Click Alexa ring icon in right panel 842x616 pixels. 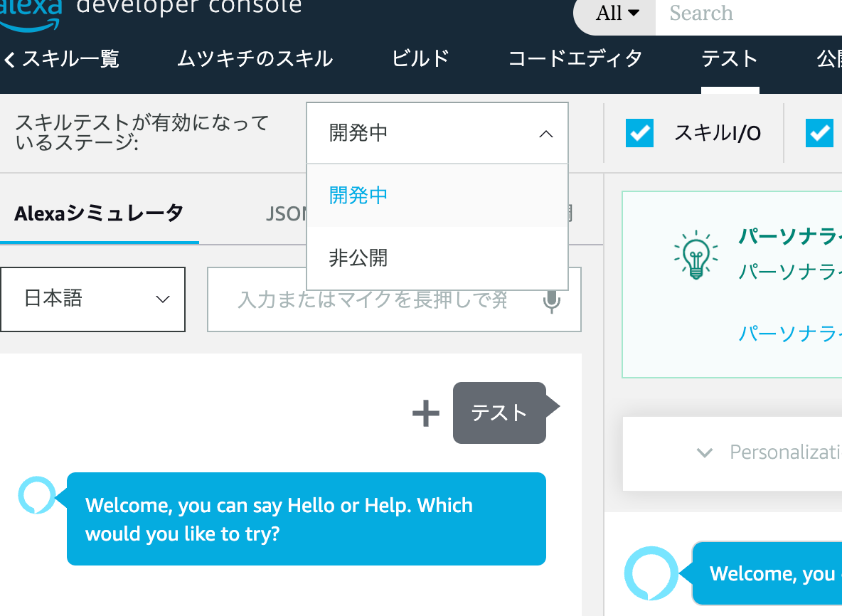tap(651, 573)
